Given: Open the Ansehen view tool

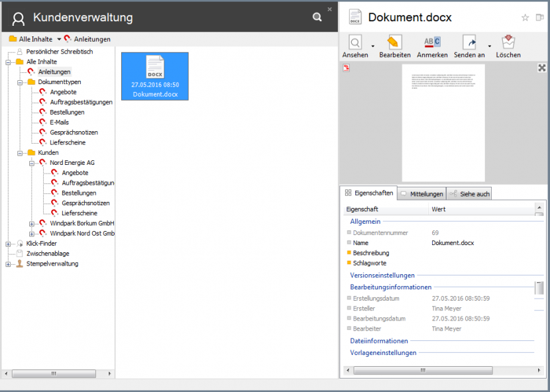Looking at the screenshot, I should pyautogui.click(x=355, y=43).
